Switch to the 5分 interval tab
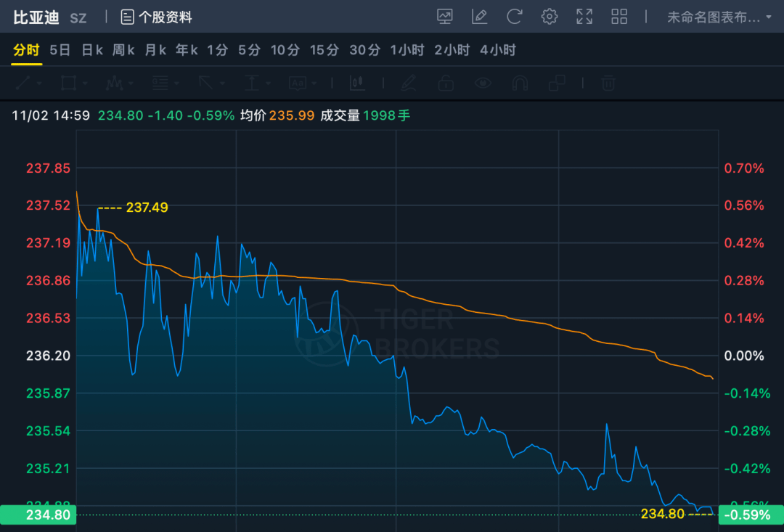This screenshot has width=784, height=532. (x=249, y=50)
